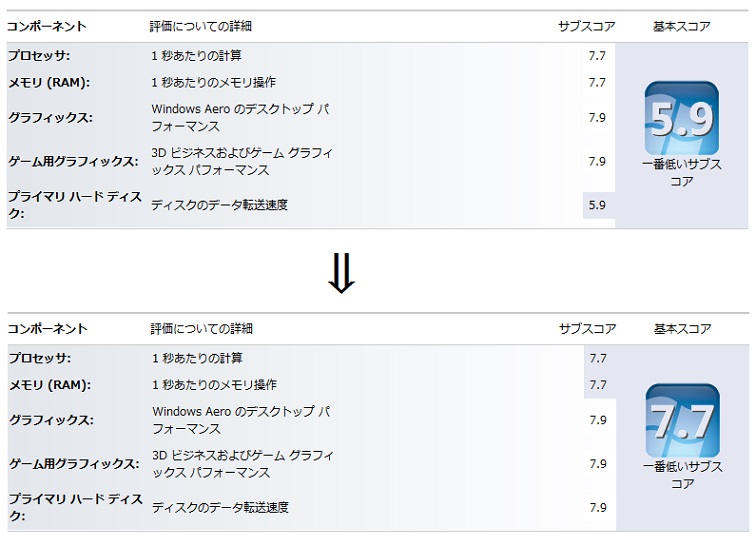Image resolution: width=756 pixels, height=546 pixels.
Task: Click the 基本スコア header in the bottom table
Action: coord(682,328)
